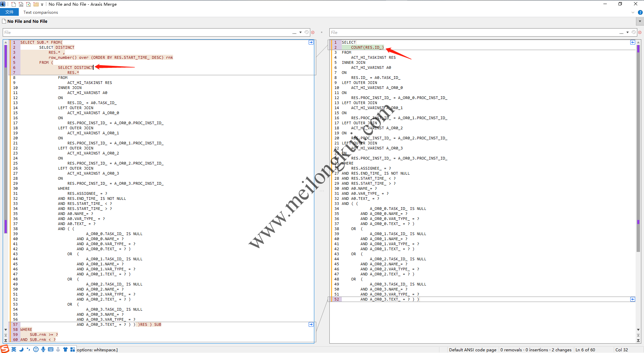The image size is (644, 353).
Task: Click the 'options: whitespace.]' status text
Action: (97, 350)
